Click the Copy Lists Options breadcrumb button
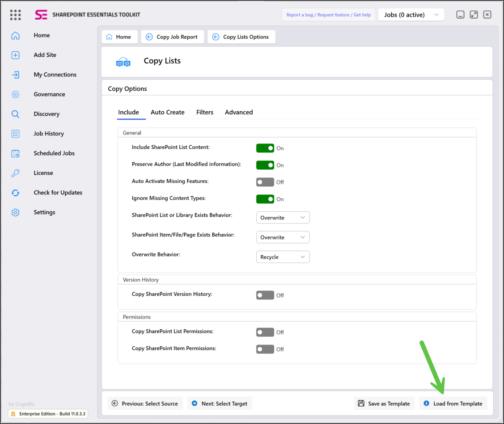The image size is (504, 424). (x=241, y=37)
